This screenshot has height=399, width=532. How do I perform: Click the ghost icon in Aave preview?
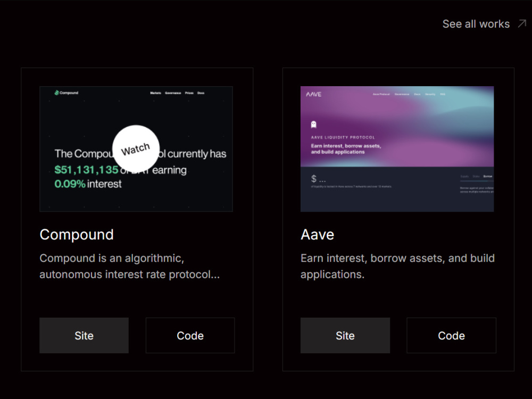click(313, 124)
